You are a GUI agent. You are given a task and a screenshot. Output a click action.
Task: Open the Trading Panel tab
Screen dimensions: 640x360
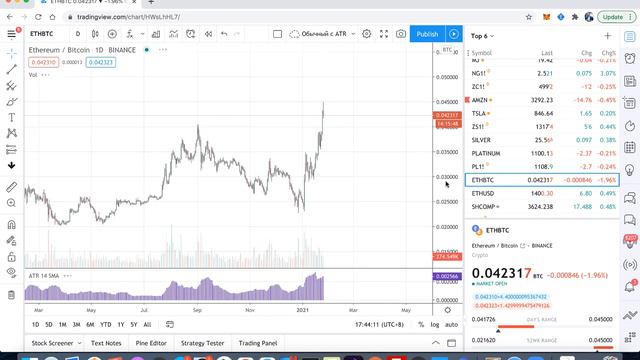click(x=258, y=343)
